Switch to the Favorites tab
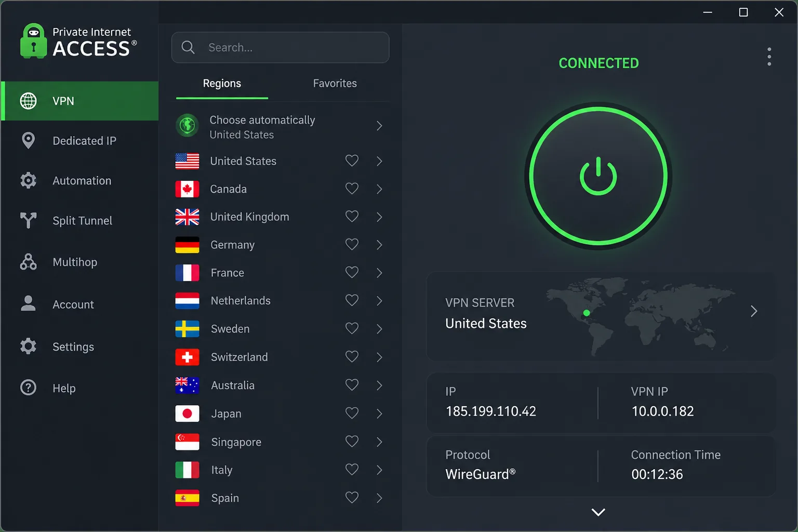This screenshot has height=532, width=798. (x=335, y=83)
